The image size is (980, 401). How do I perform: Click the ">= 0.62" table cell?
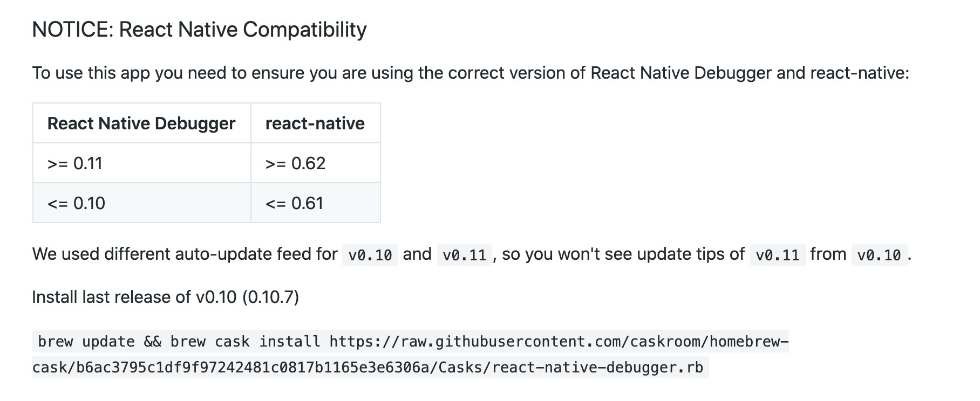coord(296,163)
